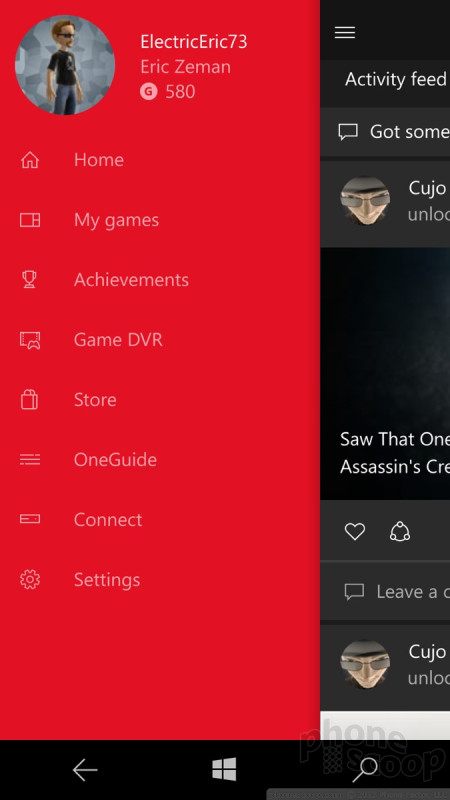450x800 pixels.
Task: Open the Settings gear icon
Action: click(30, 580)
